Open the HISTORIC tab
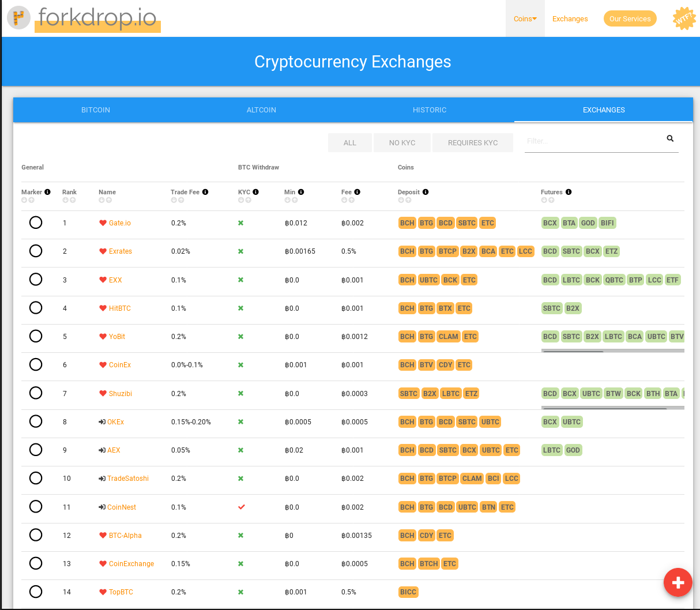The width and height of the screenshot is (700, 610). (x=430, y=110)
